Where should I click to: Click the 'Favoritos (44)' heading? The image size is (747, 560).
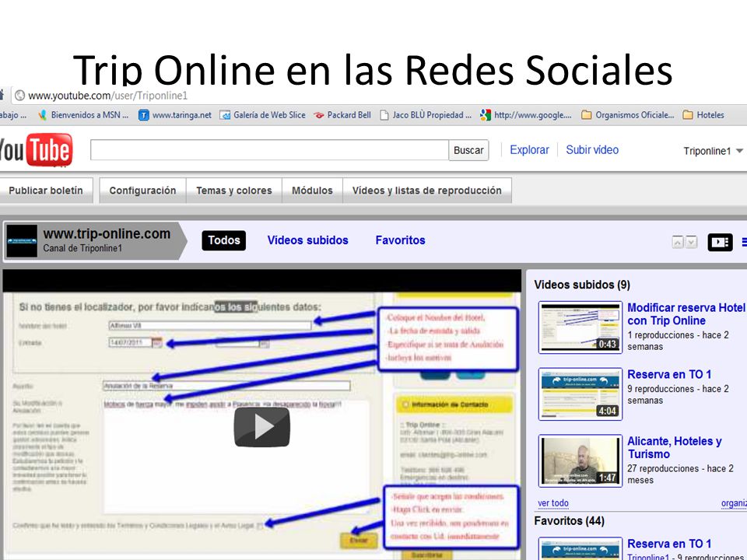(x=570, y=521)
